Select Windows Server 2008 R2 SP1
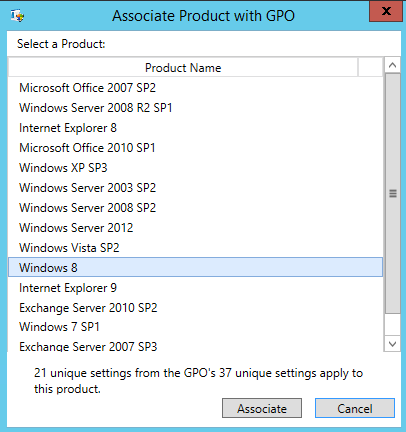Screen dimensions: 406x432 (x=195, y=108)
